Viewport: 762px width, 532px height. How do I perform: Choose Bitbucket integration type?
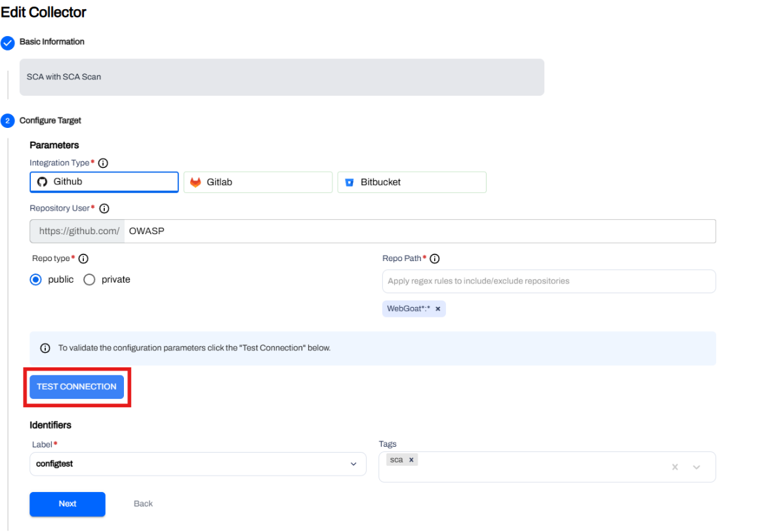point(412,182)
